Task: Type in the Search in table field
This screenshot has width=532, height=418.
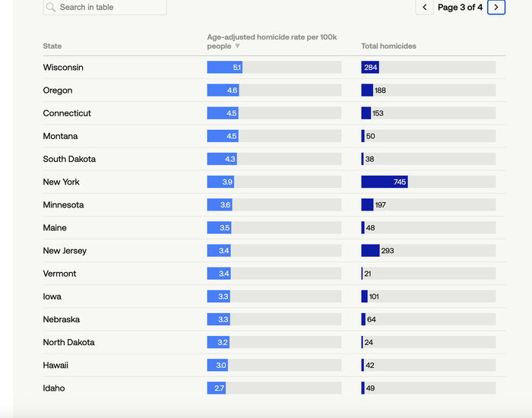Action: 110,8
